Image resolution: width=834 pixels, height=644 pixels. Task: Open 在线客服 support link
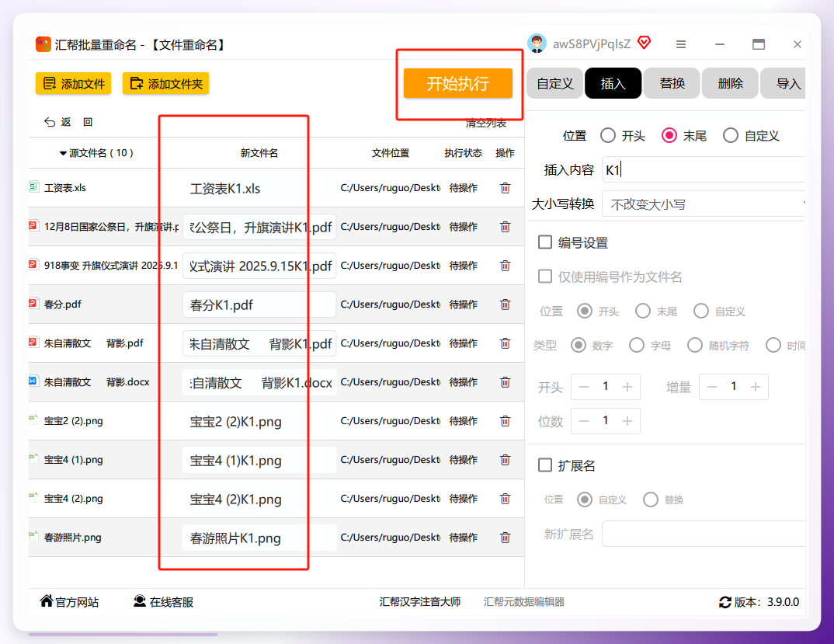click(x=163, y=602)
